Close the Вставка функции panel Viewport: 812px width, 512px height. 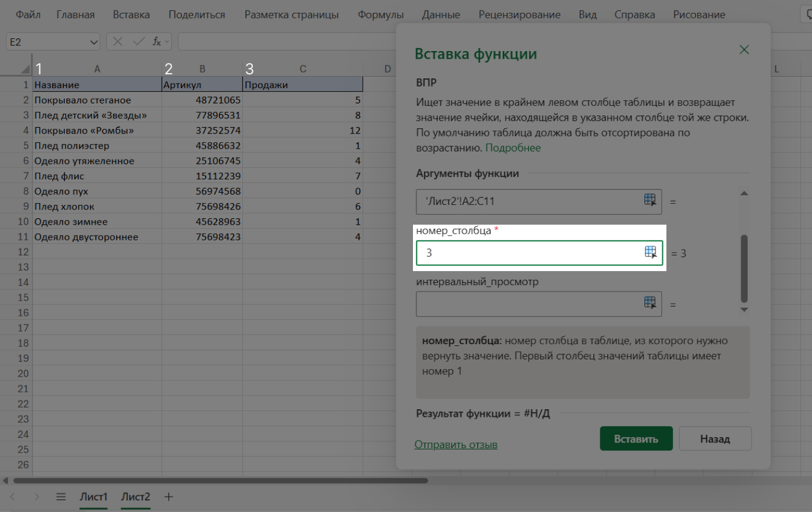click(x=744, y=50)
